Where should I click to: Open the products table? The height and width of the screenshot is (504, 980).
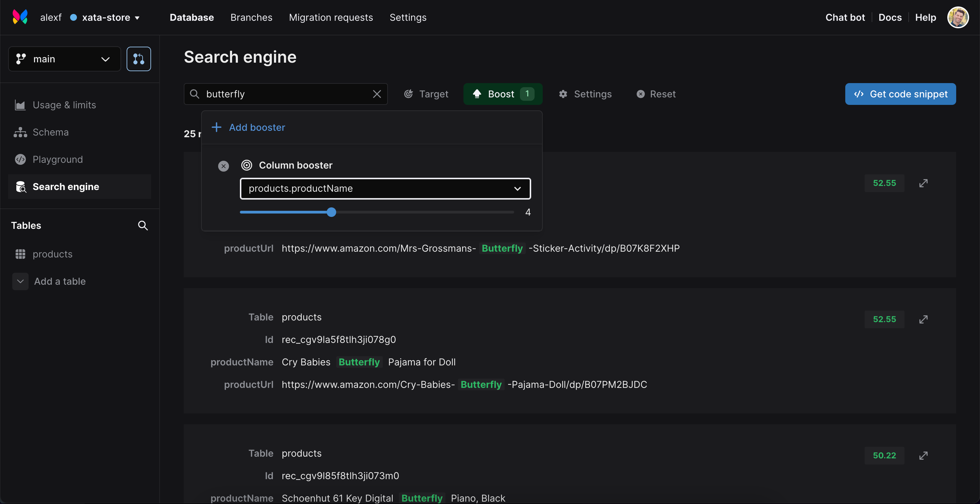coord(80,254)
